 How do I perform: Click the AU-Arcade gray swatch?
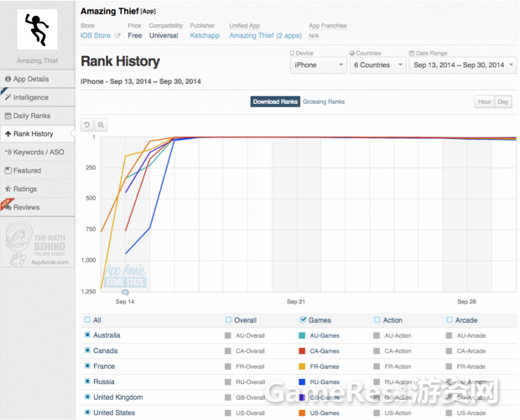[x=449, y=335]
